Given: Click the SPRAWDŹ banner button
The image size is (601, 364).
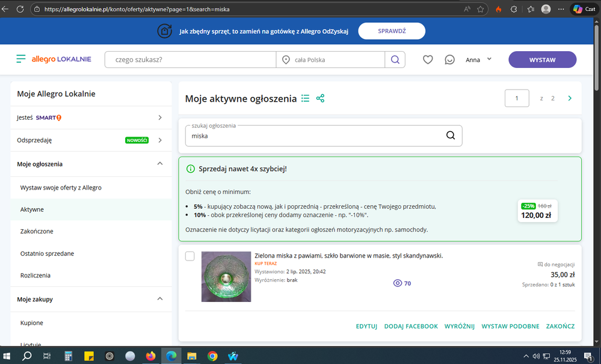Looking at the screenshot, I should coord(391,31).
